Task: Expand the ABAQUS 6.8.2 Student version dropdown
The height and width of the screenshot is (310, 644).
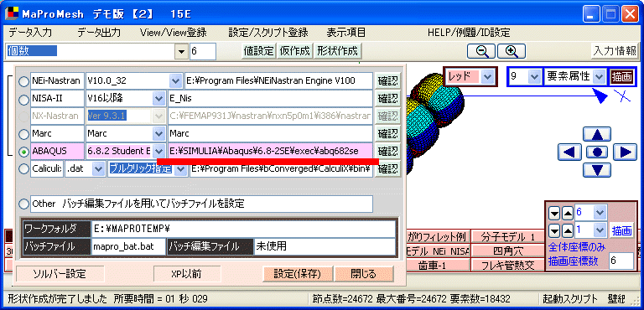Action: [x=159, y=151]
